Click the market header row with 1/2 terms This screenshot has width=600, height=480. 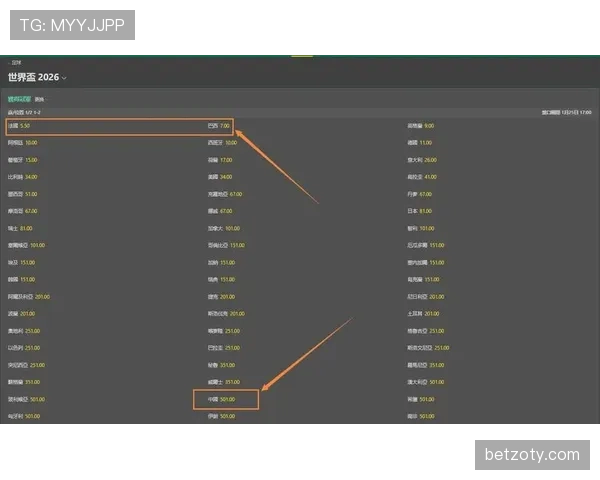tap(300, 113)
